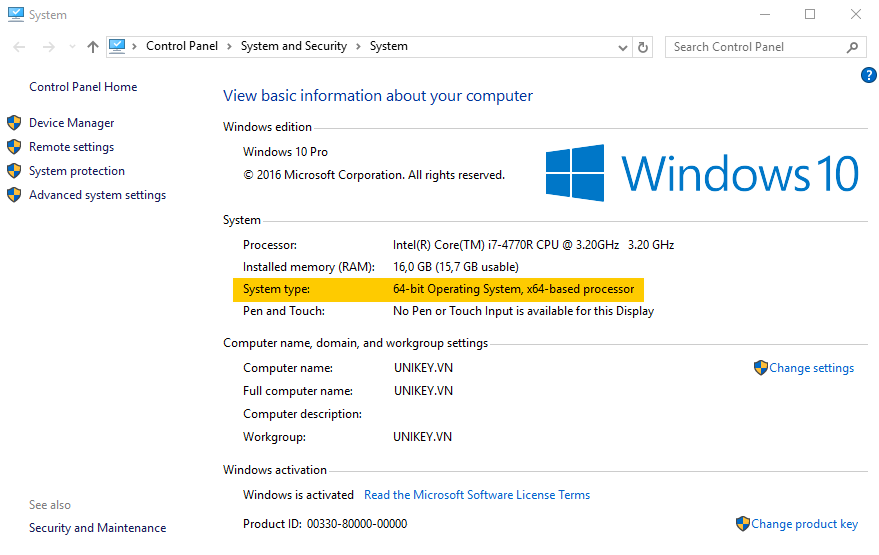Go to Control Panel Home
This screenshot has width=879, height=555.
point(83,87)
